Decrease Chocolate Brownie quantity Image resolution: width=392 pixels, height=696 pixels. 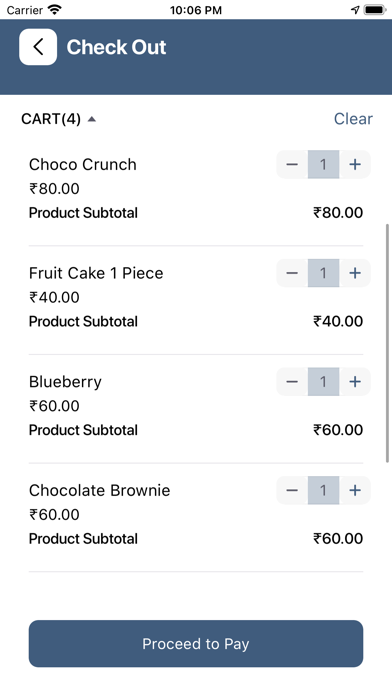click(292, 490)
